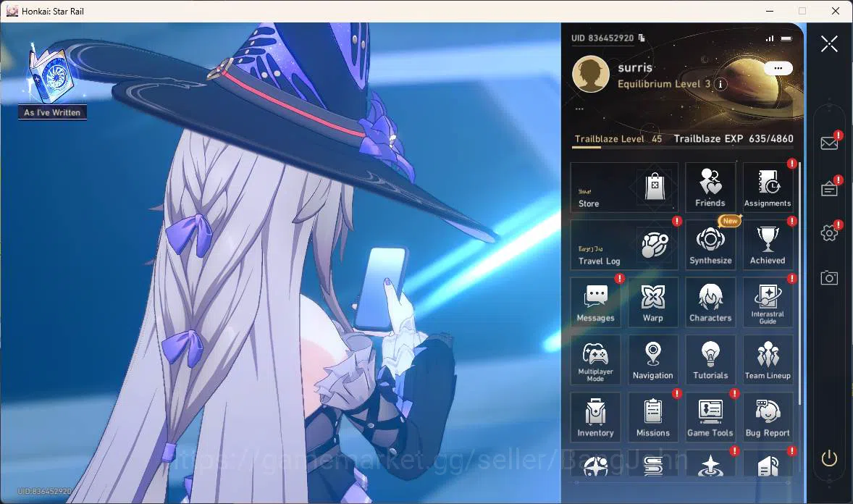The width and height of the screenshot is (853, 504).
Task: Click the player name surris
Action: (x=635, y=67)
